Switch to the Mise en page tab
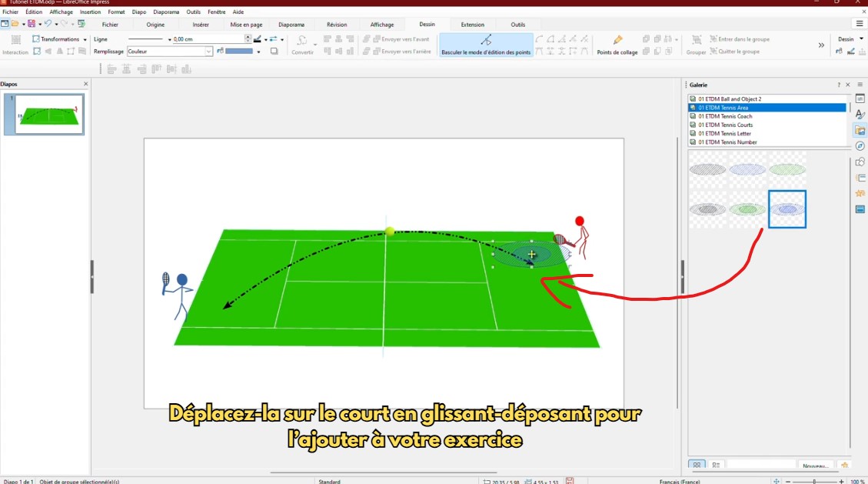The width and height of the screenshot is (868, 484). coord(246,25)
